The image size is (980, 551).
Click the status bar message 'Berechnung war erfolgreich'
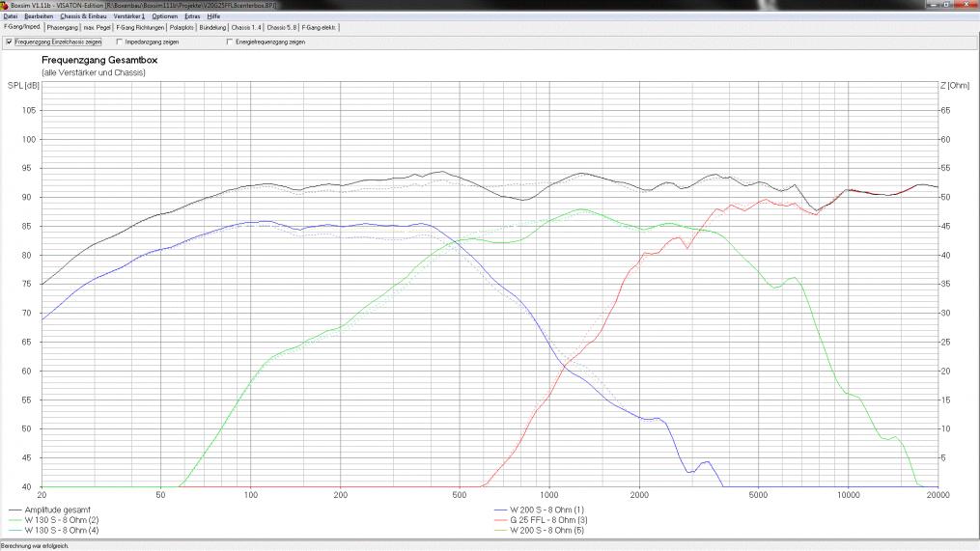(35, 546)
